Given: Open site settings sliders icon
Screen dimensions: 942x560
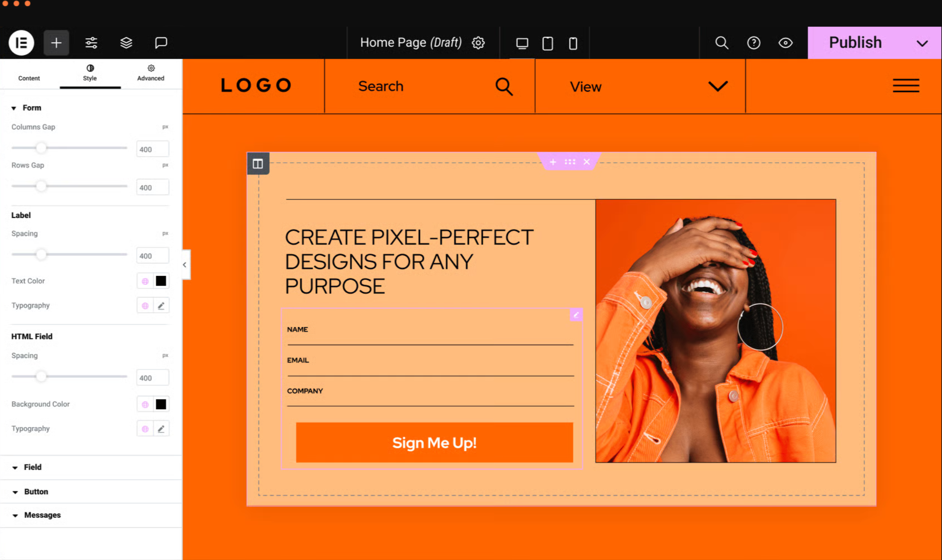Looking at the screenshot, I should (91, 43).
